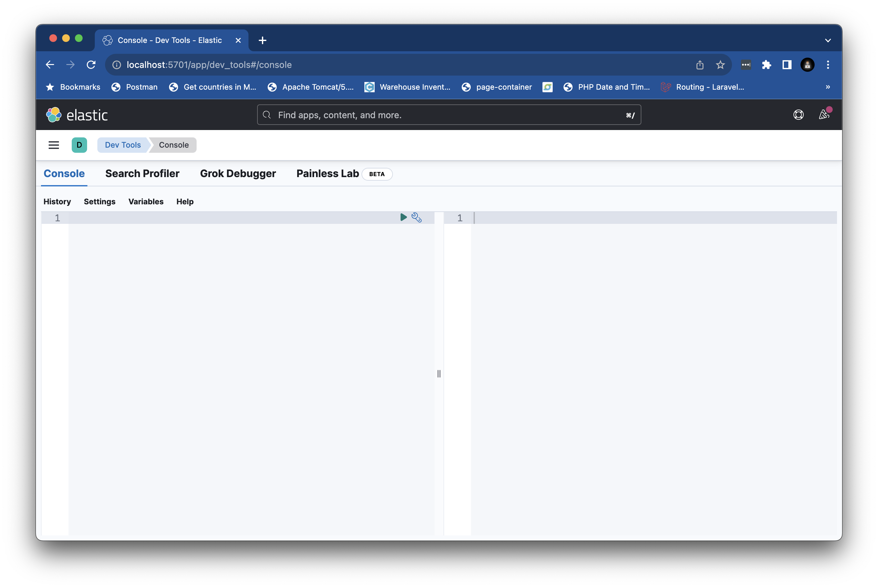Open the Get countries in M... bookmark
Screen dimensions: 878x588
(213, 87)
